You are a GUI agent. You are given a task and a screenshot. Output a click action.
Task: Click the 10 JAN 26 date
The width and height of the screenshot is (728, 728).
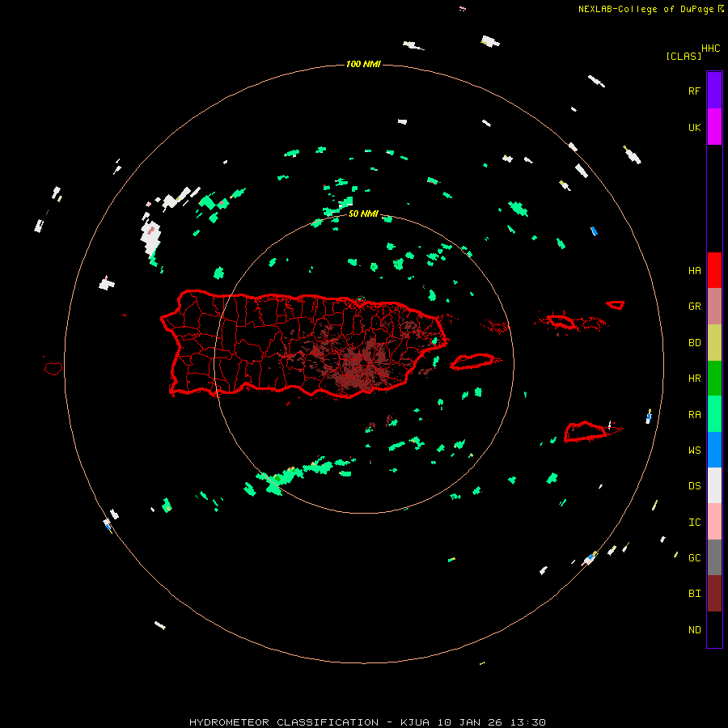point(470,722)
